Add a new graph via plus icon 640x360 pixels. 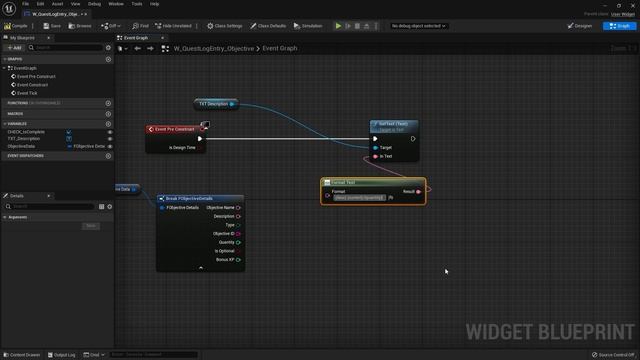[108, 60]
